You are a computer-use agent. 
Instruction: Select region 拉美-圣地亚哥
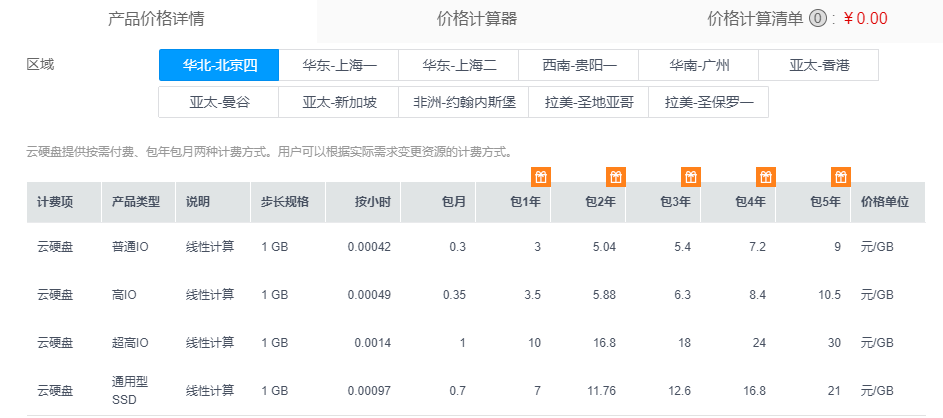(x=589, y=102)
